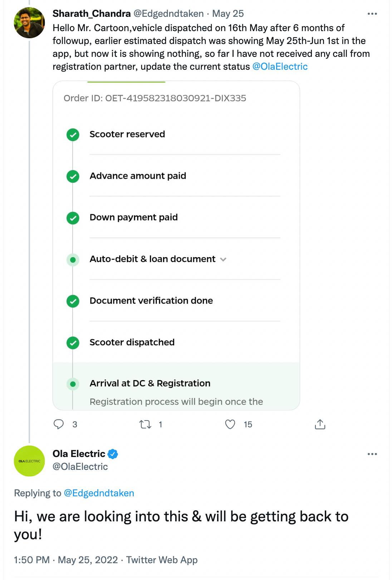The height and width of the screenshot is (580, 392).
Task: Click the Twitter Web App source label
Action: [x=162, y=560]
